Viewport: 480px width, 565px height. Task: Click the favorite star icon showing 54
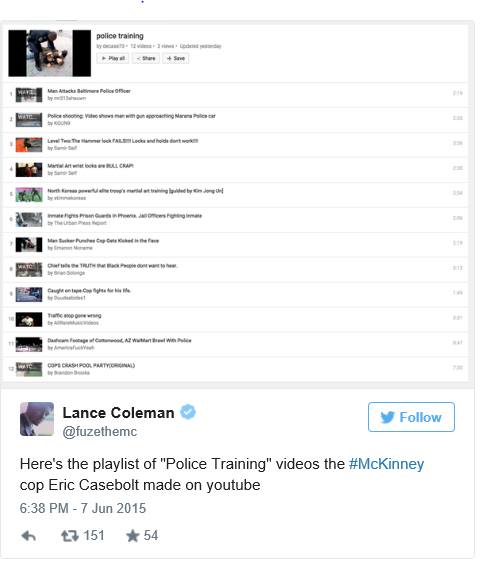(132, 535)
